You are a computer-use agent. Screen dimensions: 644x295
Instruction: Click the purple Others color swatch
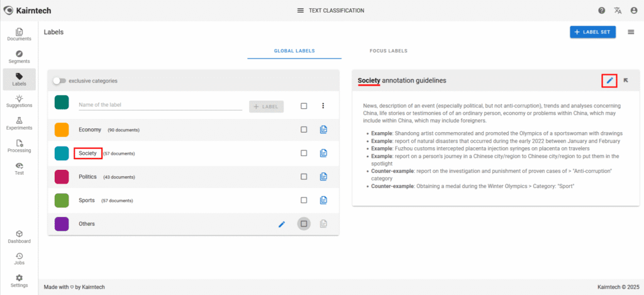[x=62, y=223]
